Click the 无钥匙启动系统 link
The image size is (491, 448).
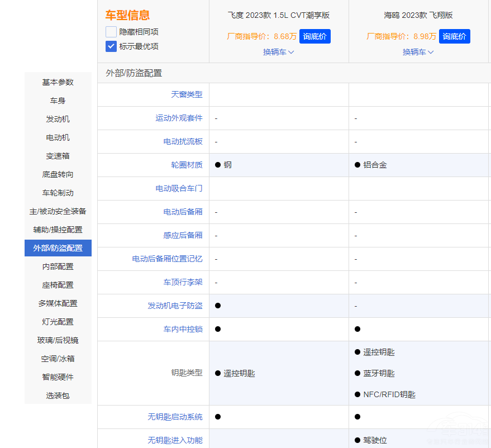[175, 417]
